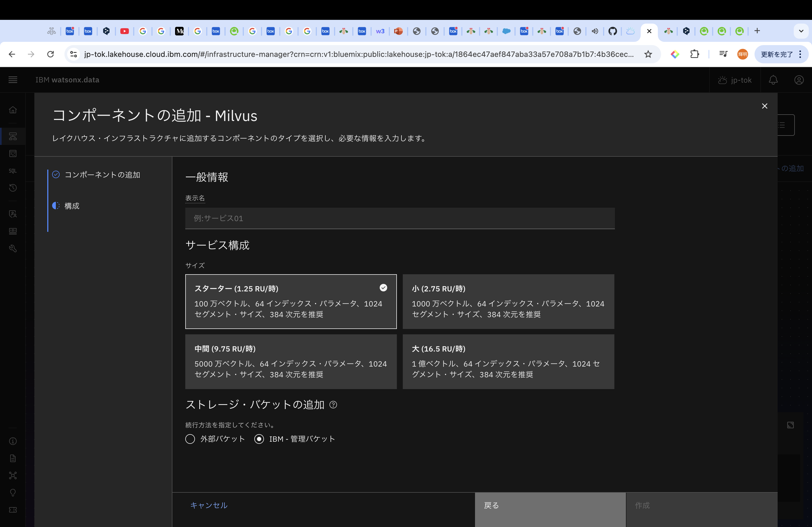Click the storage bucket help icon
The height and width of the screenshot is (527, 812).
click(x=333, y=405)
